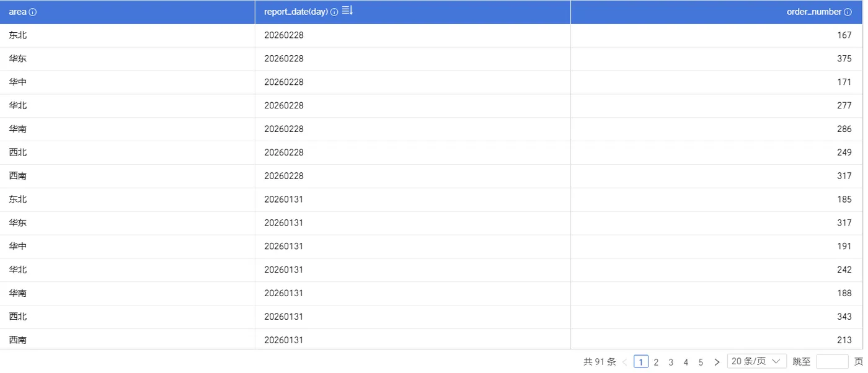The width and height of the screenshot is (868, 373).
Task: Go to page 2
Action: click(656, 362)
